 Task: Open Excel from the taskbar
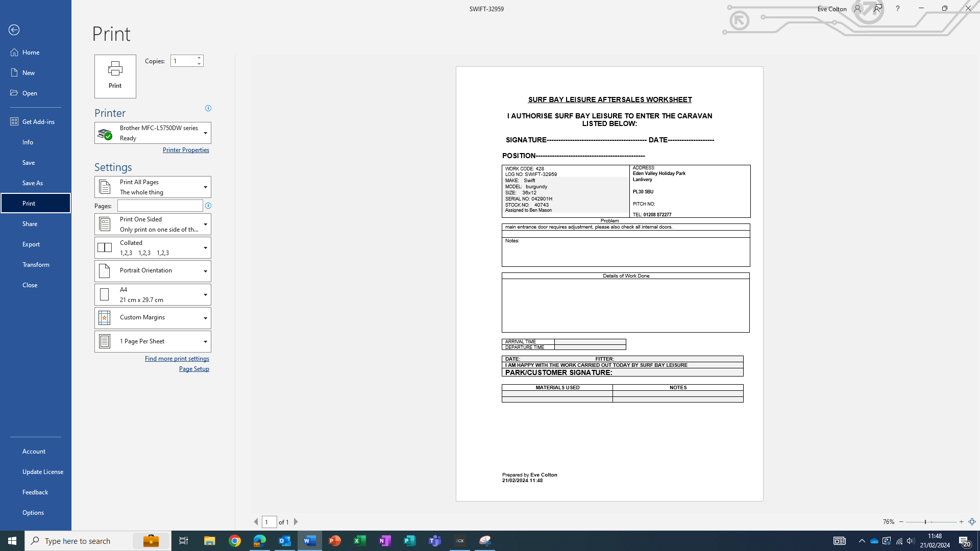(360, 541)
